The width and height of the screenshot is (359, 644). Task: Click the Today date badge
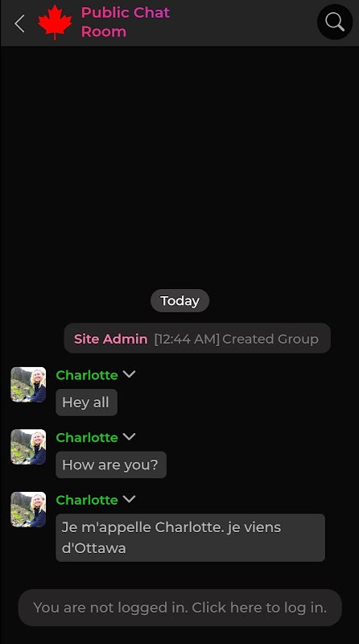[180, 300]
